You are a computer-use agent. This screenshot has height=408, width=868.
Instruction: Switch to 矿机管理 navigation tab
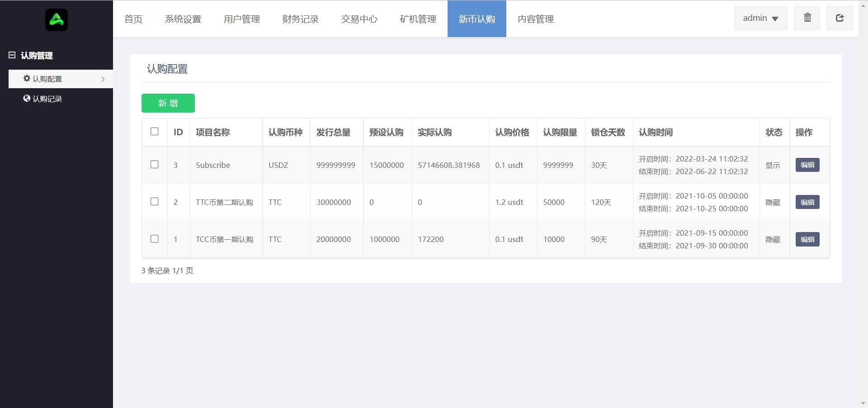418,19
